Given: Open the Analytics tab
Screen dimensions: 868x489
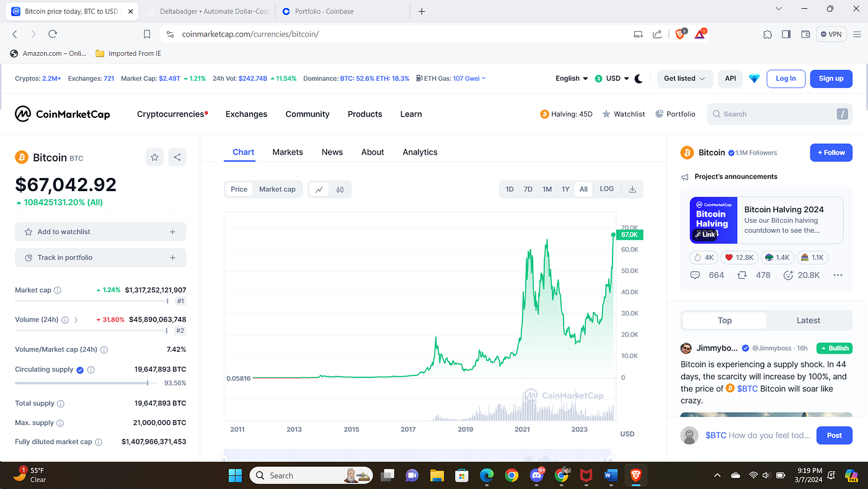Looking at the screenshot, I should point(420,152).
